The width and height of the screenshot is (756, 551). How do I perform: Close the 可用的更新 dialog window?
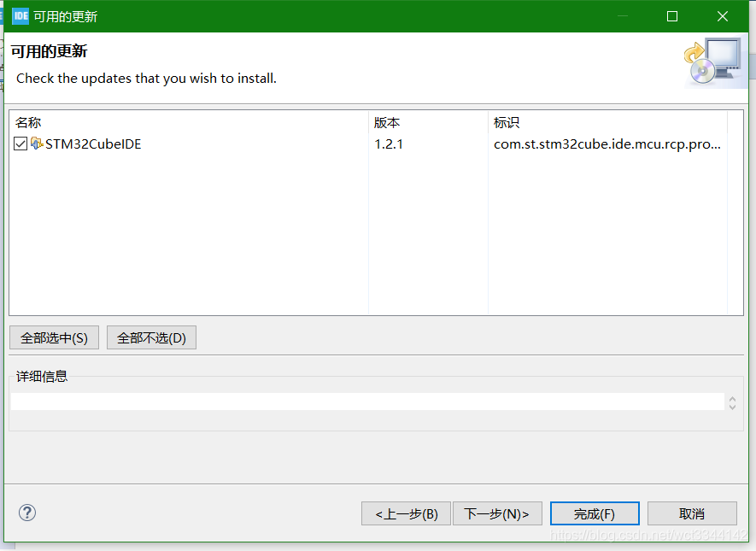coord(722,16)
